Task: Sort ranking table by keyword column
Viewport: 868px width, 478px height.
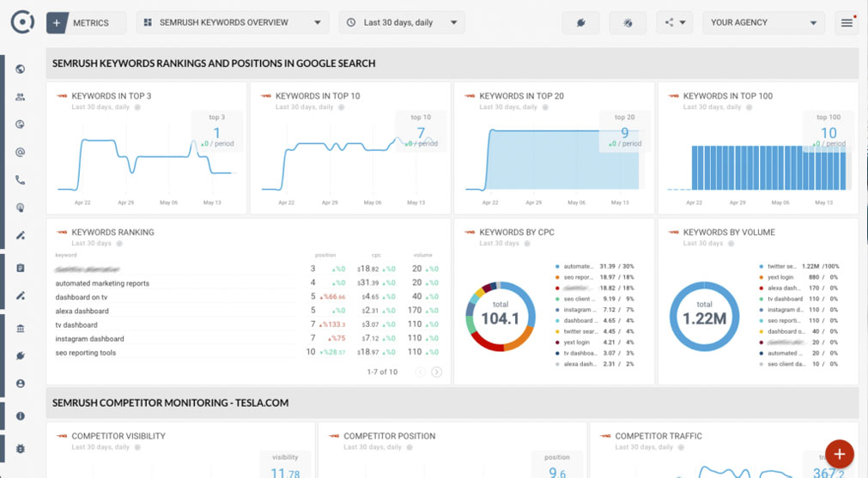Action: pyautogui.click(x=66, y=255)
